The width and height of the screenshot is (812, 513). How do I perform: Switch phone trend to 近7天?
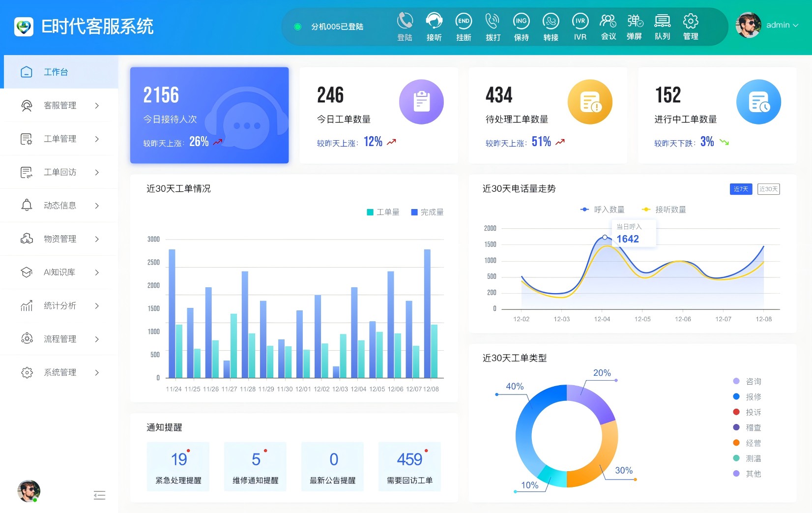741,189
